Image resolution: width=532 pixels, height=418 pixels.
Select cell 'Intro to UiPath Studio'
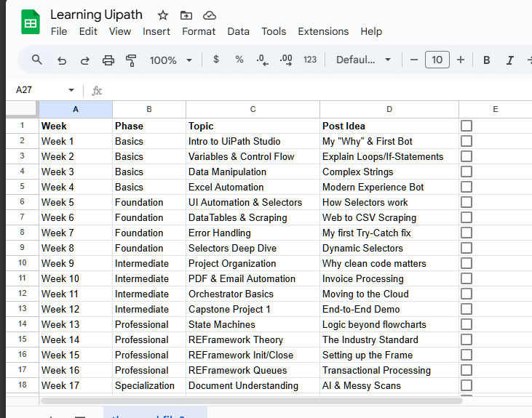pyautogui.click(x=253, y=141)
